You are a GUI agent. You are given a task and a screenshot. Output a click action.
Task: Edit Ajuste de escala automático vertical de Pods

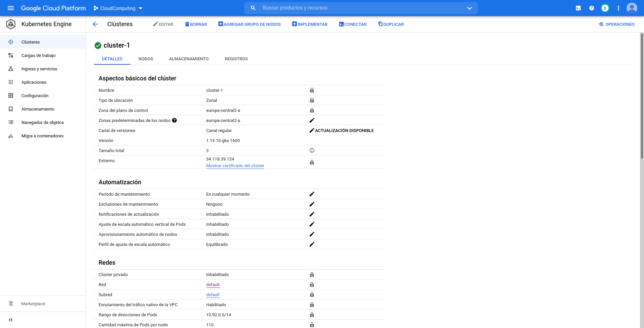click(312, 224)
